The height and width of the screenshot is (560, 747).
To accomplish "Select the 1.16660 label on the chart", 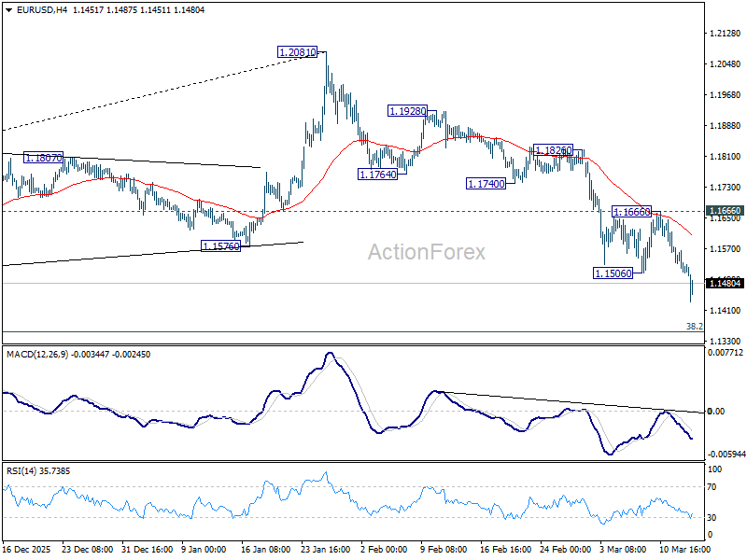I will tap(632, 212).
